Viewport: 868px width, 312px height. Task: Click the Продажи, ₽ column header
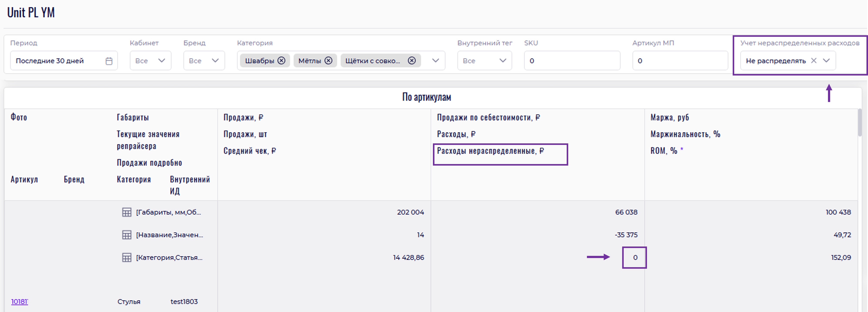(x=243, y=117)
